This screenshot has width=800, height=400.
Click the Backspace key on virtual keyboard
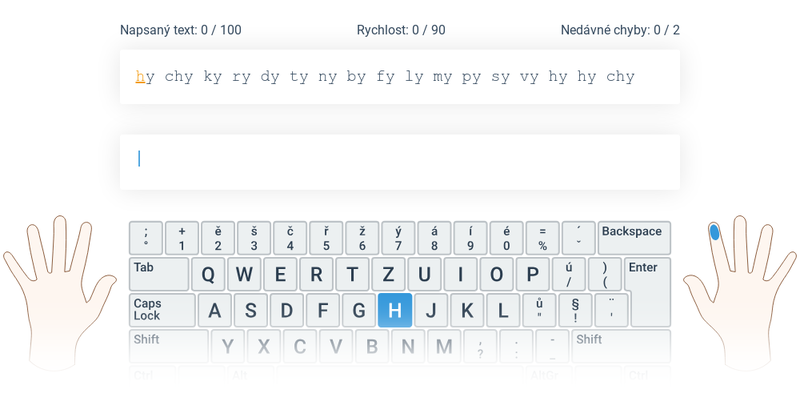click(634, 238)
